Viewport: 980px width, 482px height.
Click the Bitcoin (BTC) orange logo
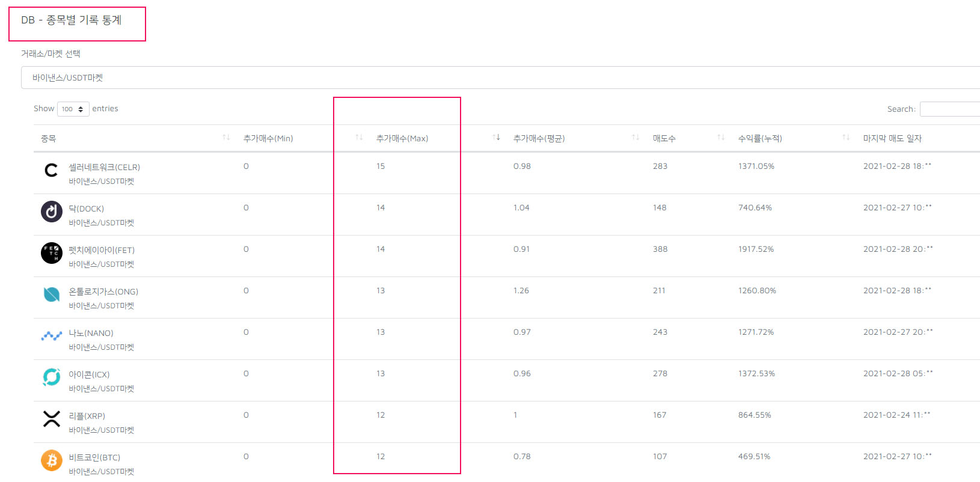52,460
